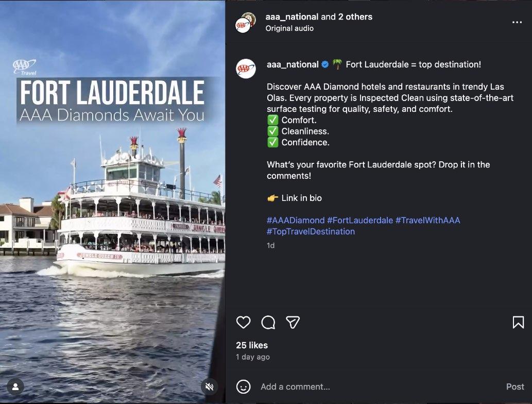Viewport: 532px width, 404px height.
Task: Open the Original audio link
Action: [289, 28]
